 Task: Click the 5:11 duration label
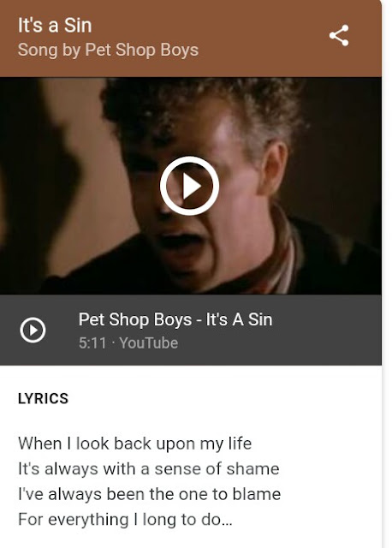coord(92,342)
